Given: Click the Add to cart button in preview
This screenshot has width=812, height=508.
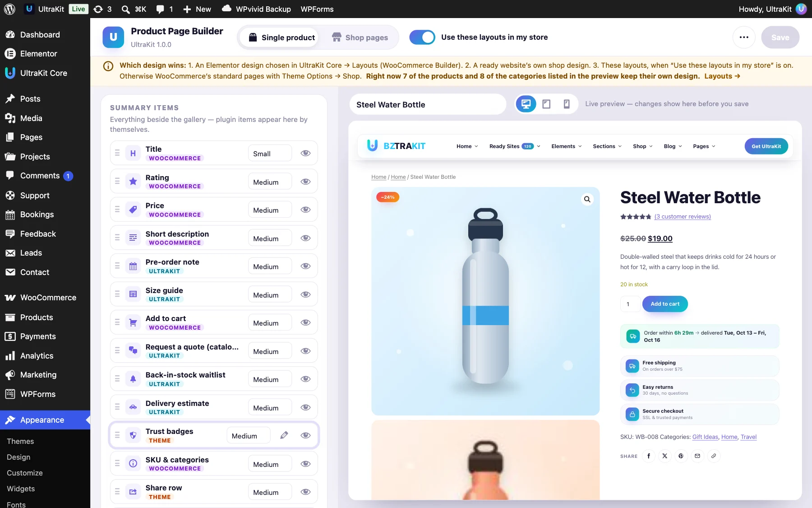Looking at the screenshot, I should click(x=665, y=304).
